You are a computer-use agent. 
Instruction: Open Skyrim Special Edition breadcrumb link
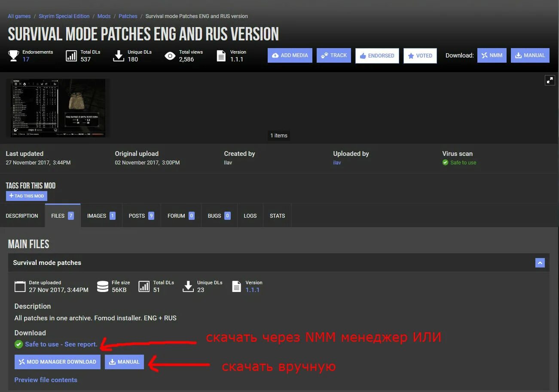[64, 16]
